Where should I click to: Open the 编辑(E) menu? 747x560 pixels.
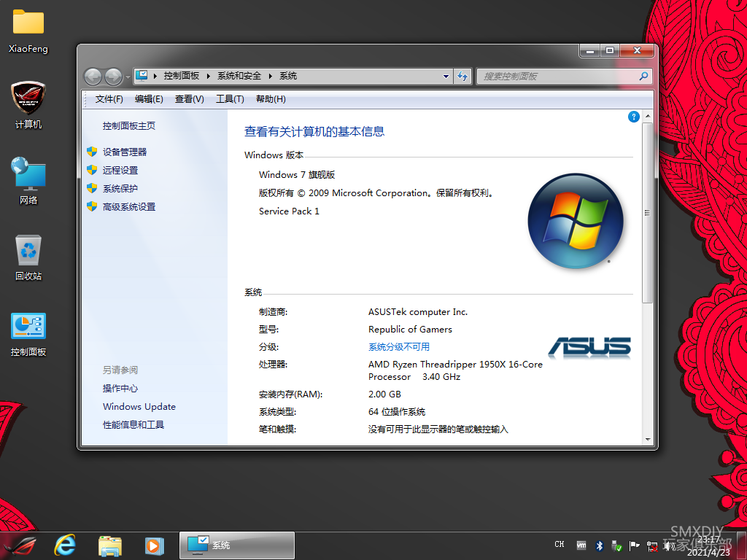pos(149,99)
